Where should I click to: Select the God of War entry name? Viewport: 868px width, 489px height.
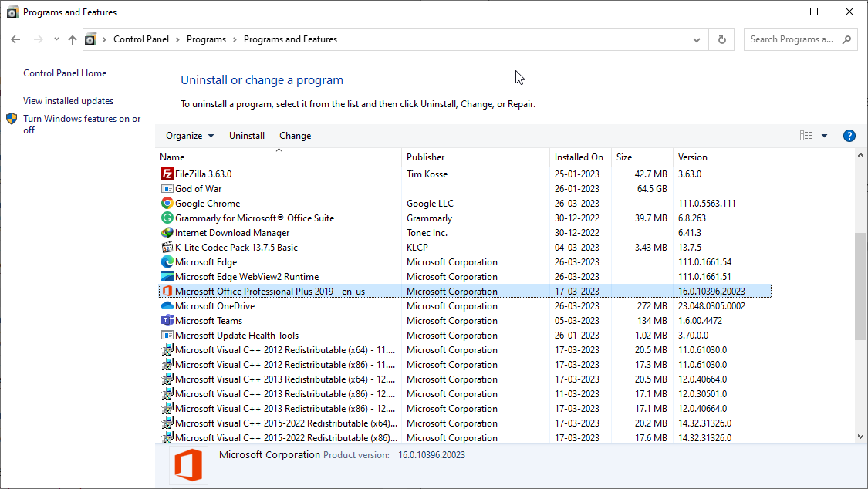tap(198, 189)
